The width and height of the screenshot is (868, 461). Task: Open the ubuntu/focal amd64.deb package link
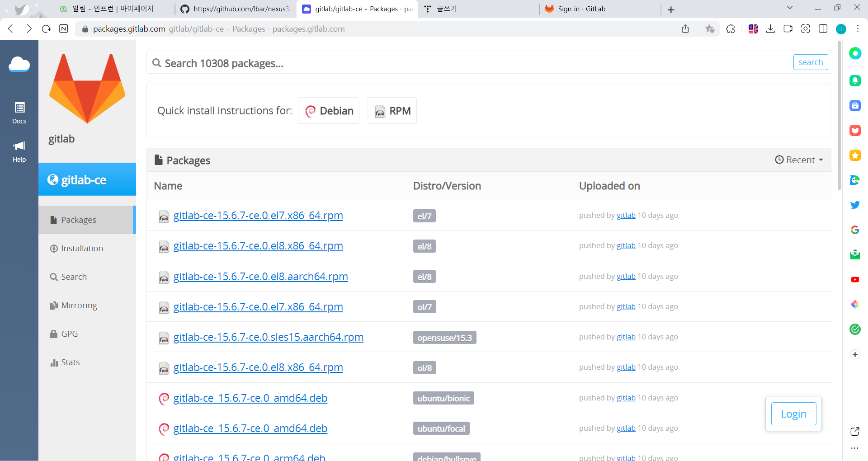(x=250, y=428)
